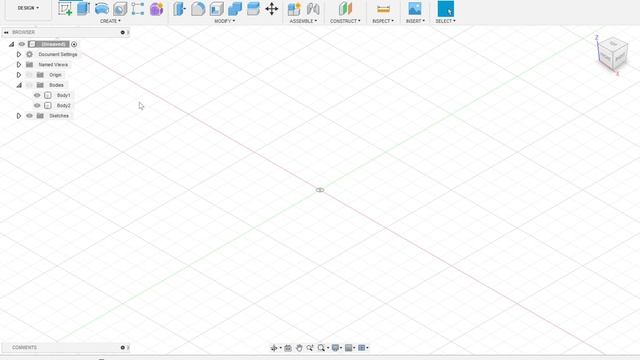640x360 pixels.
Task: Click the Comments panel options dot
Action: click(122, 348)
